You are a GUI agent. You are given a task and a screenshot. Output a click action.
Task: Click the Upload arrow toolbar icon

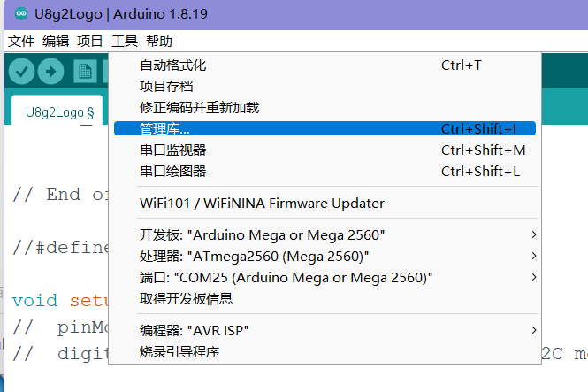[50, 72]
